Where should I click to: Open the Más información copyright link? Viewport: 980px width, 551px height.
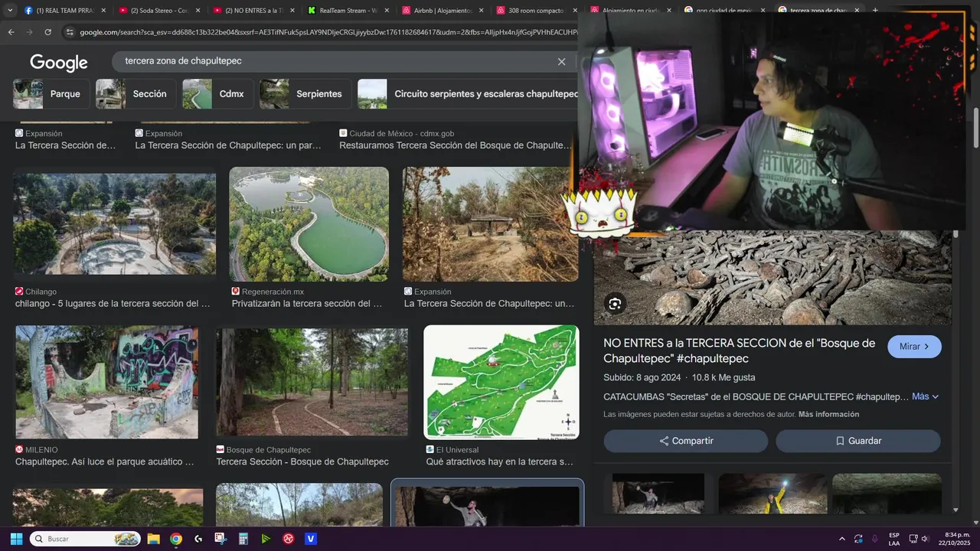point(828,414)
